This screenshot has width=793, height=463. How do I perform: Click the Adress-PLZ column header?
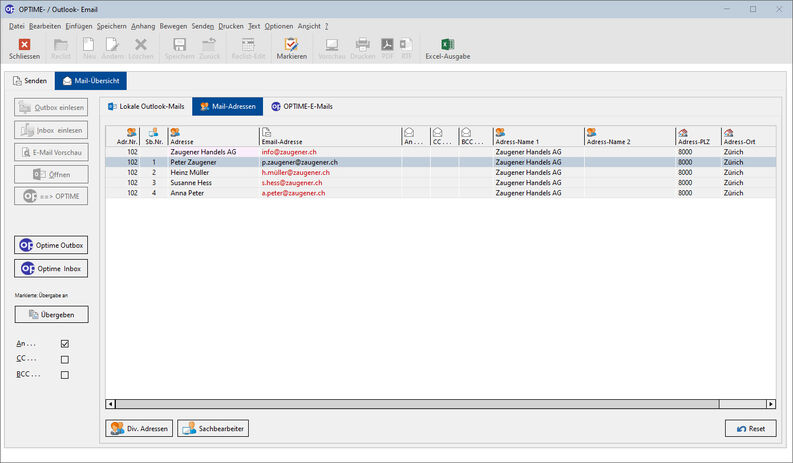coord(698,137)
